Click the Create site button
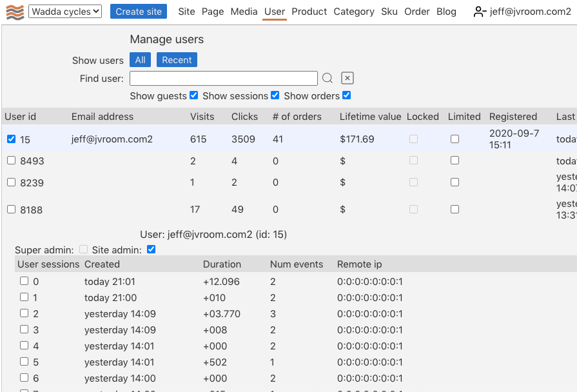The width and height of the screenshot is (577, 392). tap(139, 12)
